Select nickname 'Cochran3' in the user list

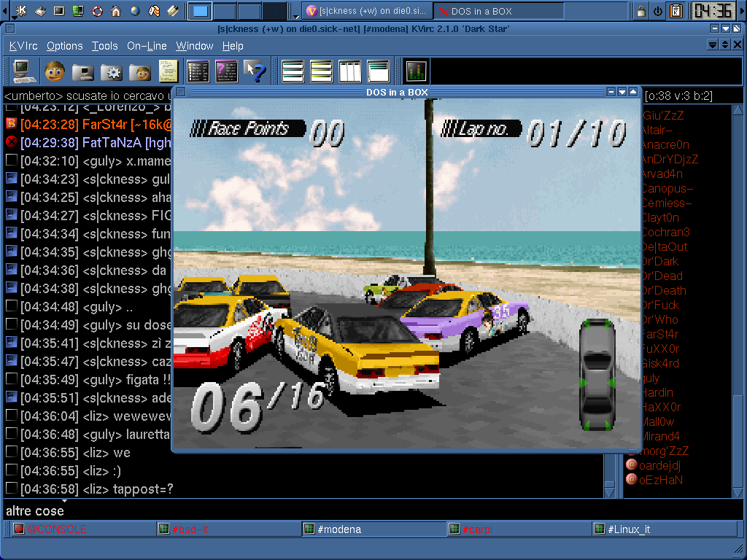[666, 233]
